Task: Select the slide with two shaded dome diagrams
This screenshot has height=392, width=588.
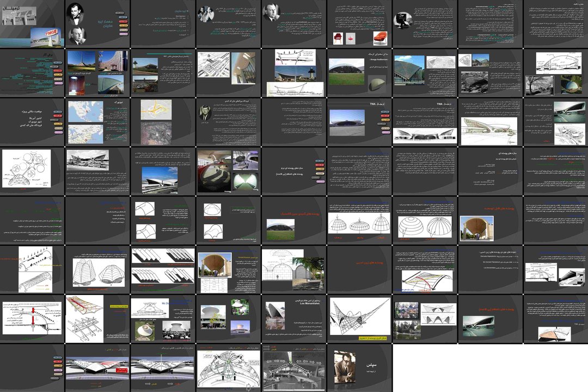Action: click(425, 220)
